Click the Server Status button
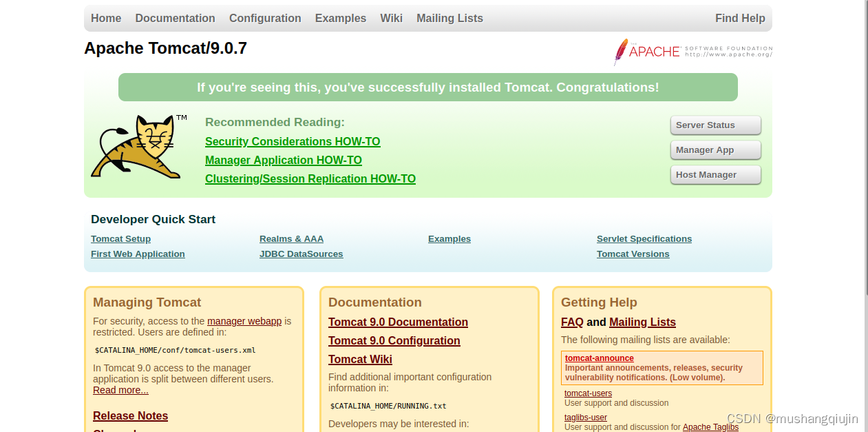This screenshot has height=432, width=868. (716, 125)
